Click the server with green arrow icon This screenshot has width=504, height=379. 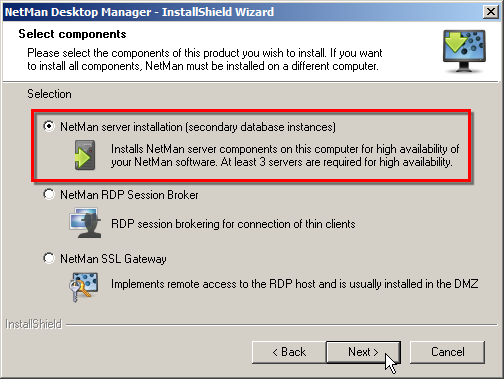[x=85, y=155]
